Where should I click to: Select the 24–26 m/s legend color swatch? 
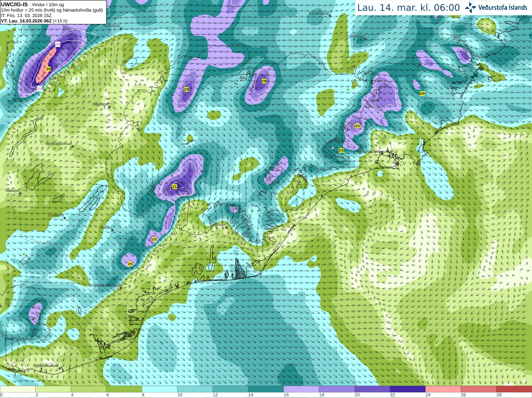tap(443, 389)
